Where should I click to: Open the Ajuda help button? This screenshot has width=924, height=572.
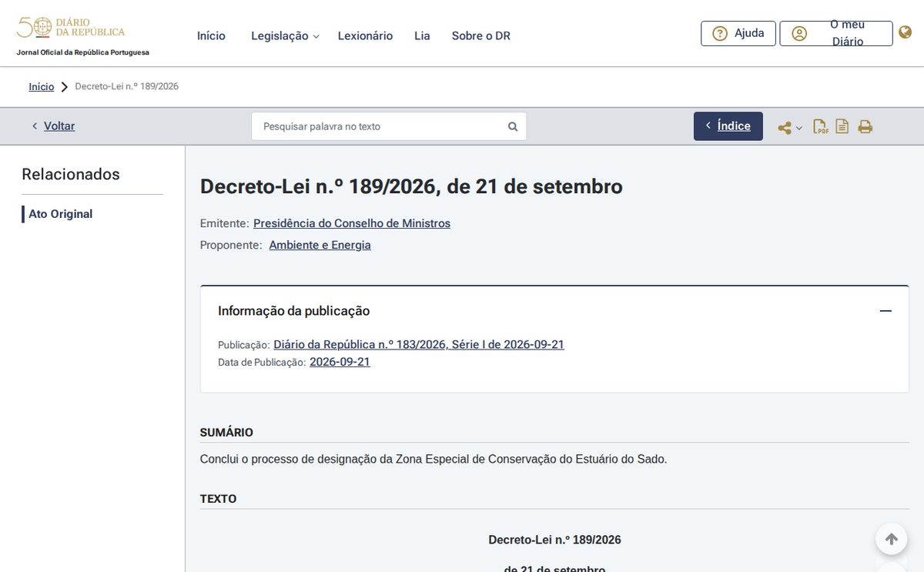point(738,33)
